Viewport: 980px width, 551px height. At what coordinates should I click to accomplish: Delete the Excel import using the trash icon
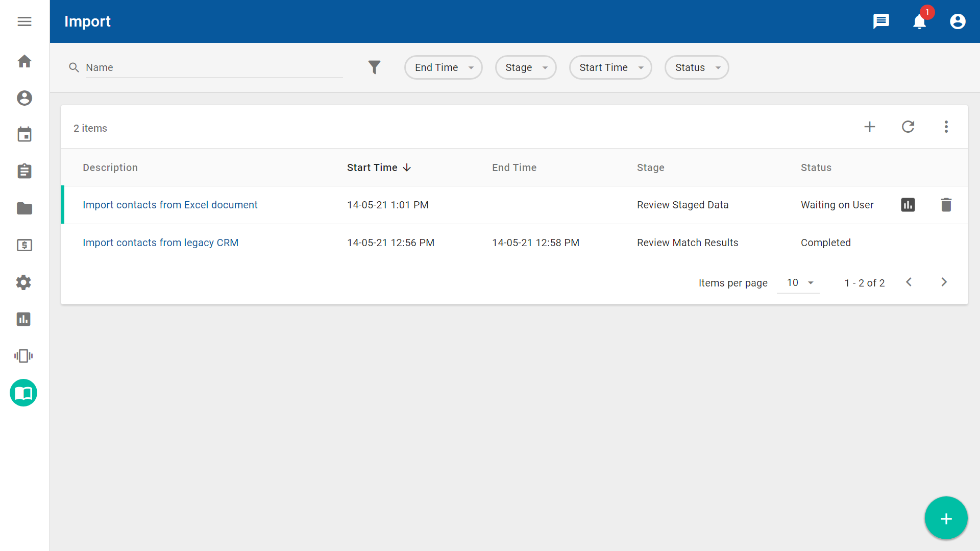tap(946, 204)
